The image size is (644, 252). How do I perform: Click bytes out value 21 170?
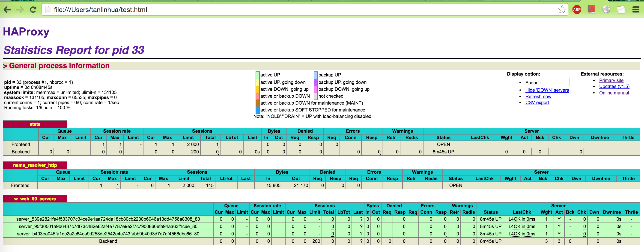tap(301, 186)
